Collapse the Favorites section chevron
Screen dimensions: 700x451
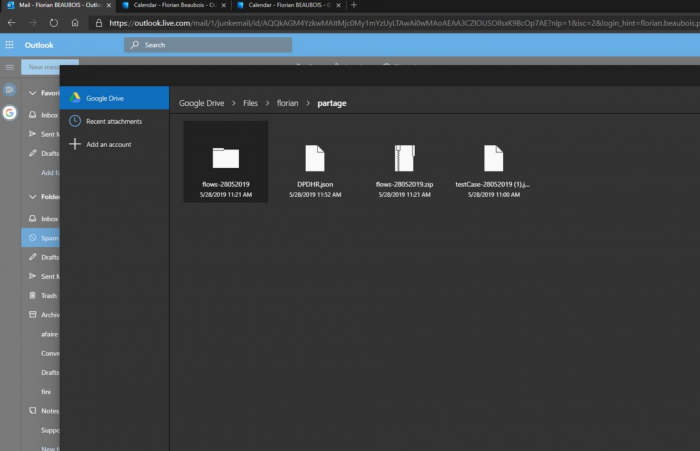tap(32, 93)
